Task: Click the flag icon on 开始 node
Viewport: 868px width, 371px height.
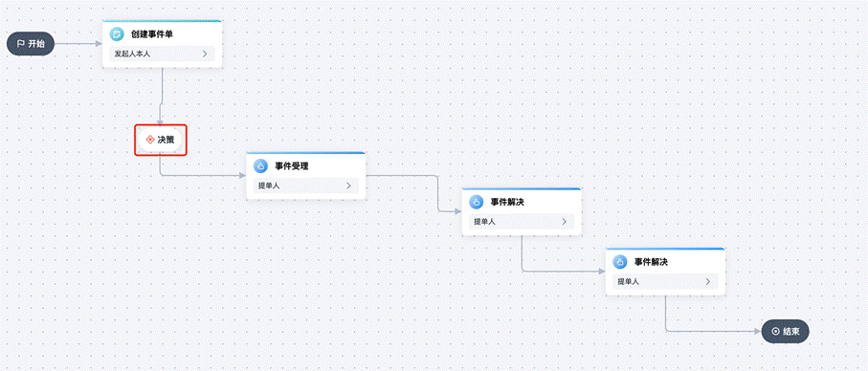Action: click(x=20, y=43)
